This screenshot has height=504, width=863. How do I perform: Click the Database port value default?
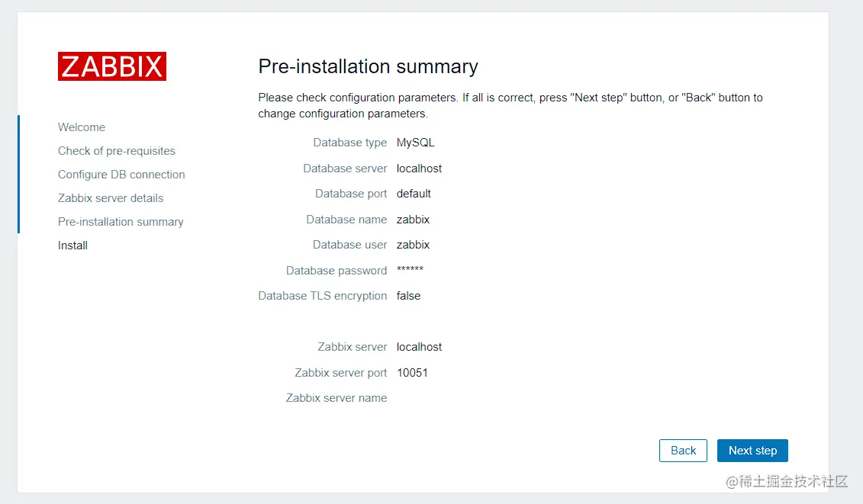coord(414,193)
